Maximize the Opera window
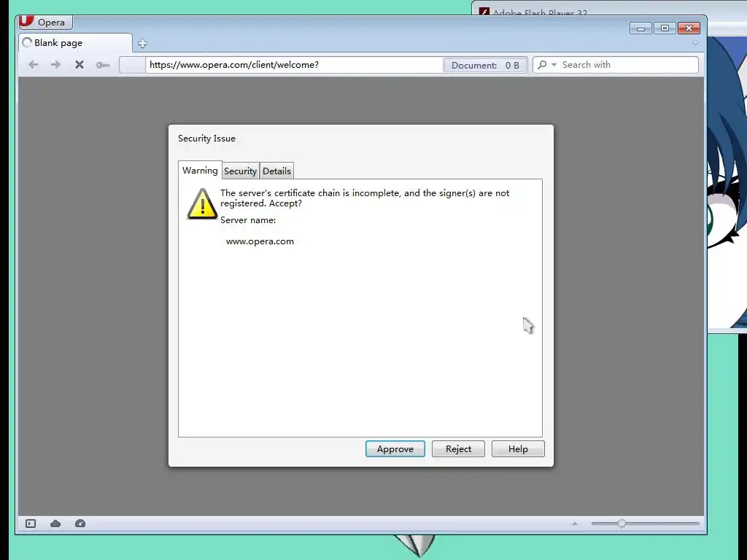This screenshot has width=747, height=560. click(x=665, y=28)
